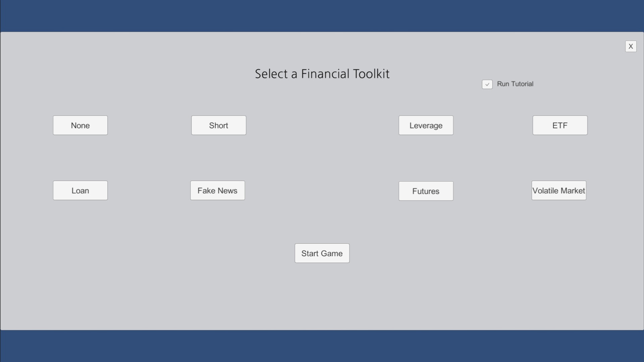This screenshot has width=644, height=362.
Task: Toggle the tutorial checkbox off
Action: [487, 84]
